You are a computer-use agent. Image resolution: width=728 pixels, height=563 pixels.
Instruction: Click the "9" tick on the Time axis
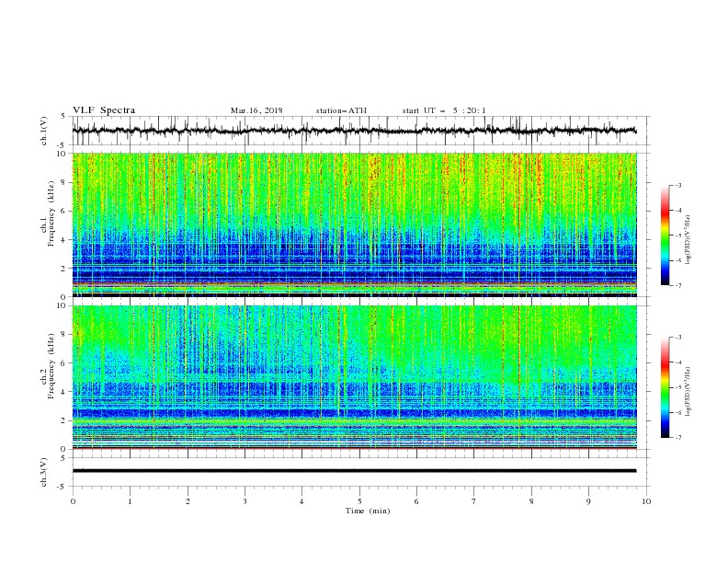[x=588, y=501]
